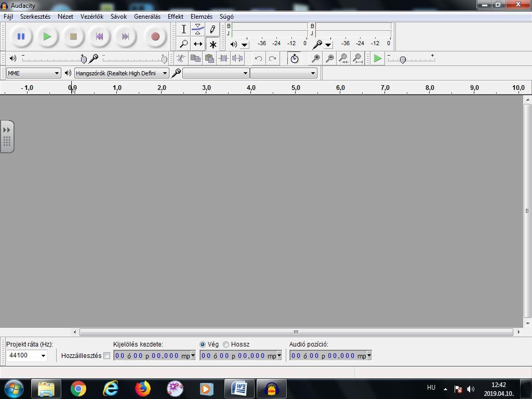532x399 pixels.
Task: Open the Fájl menu
Action: click(x=8, y=16)
